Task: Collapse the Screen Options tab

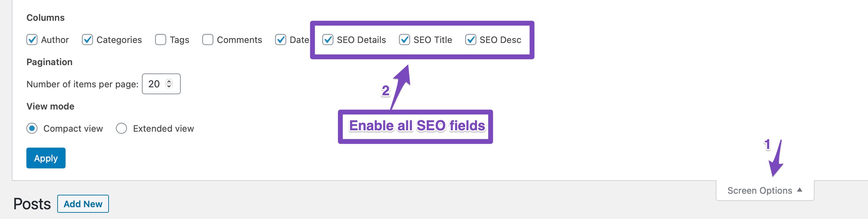Action: 760,191
